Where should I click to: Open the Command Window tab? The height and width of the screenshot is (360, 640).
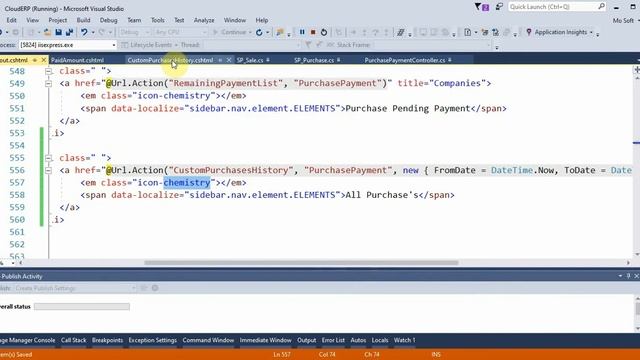pyautogui.click(x=208, y=340)
